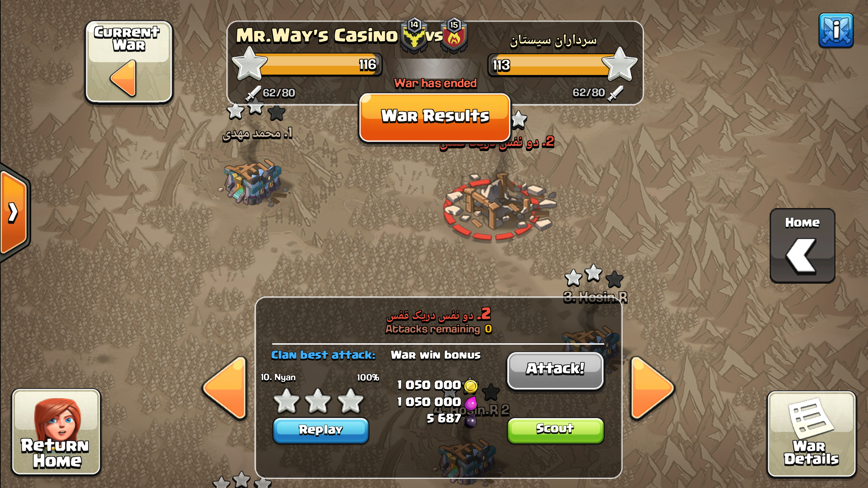868x488 pixels.
Task: Tap the elixir drop bonus icon
Action: pos(471,403)
